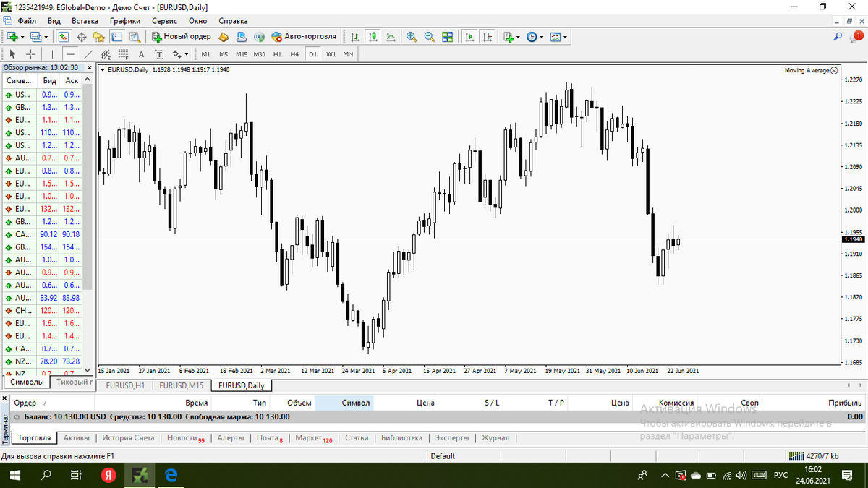Launch MetaEditor with the yellow book icon

pyautogui.click(x=224, y=36)
